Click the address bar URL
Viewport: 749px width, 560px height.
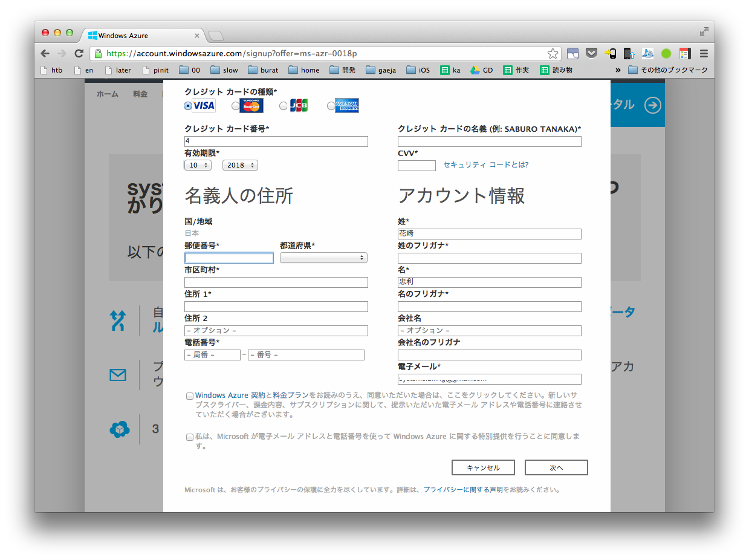(x=232, y=53)
